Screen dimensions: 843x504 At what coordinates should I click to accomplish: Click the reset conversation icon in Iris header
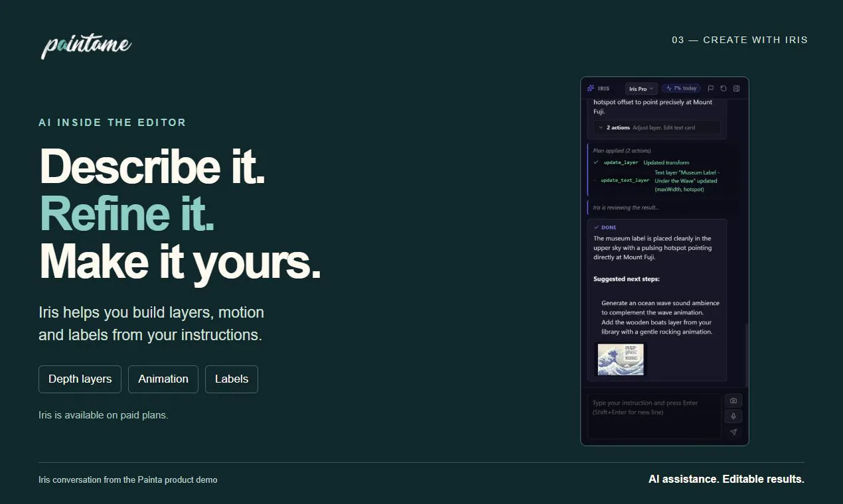[x=724, y=88]
